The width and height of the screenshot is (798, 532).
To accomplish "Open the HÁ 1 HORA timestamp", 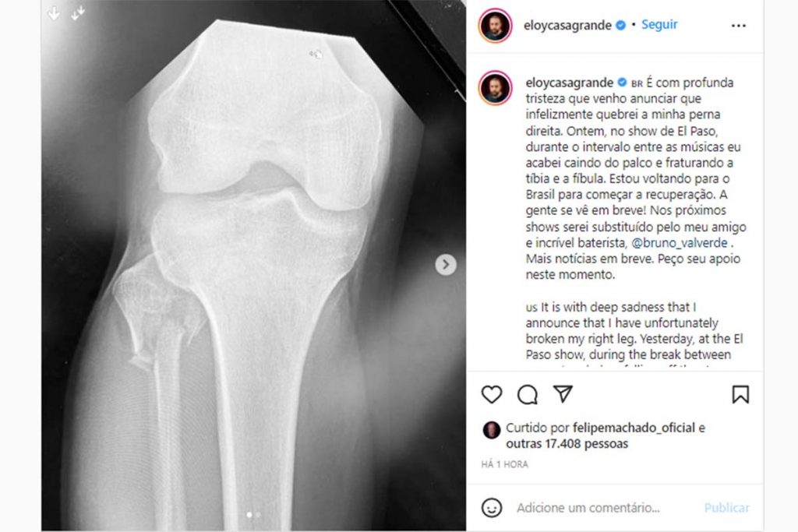I will pyautogui.click(x=505, y=464).
